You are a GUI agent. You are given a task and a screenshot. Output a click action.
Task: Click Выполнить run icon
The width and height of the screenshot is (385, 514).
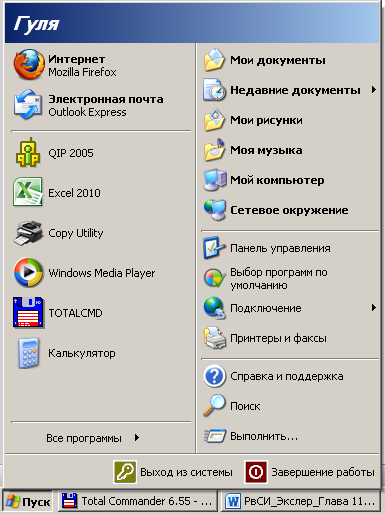click(x=215, y=435)
